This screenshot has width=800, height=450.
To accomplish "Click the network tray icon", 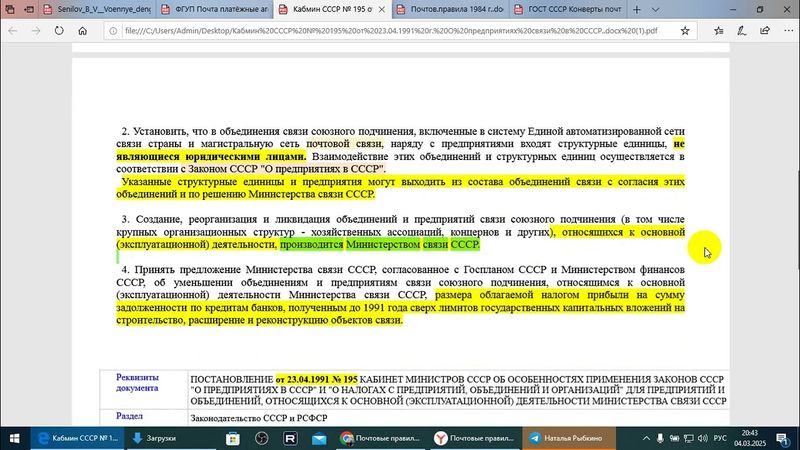I will point(689,438).
